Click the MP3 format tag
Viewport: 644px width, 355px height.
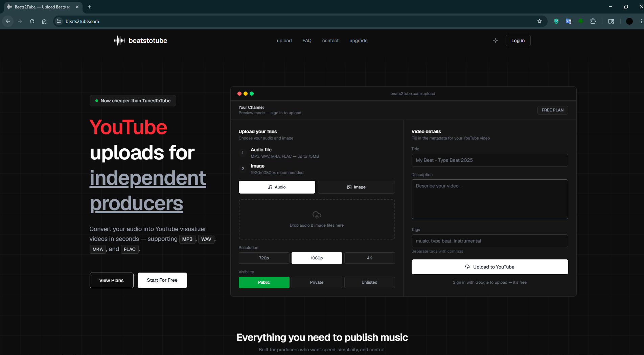pyautogui.click(x=187, y=239)
